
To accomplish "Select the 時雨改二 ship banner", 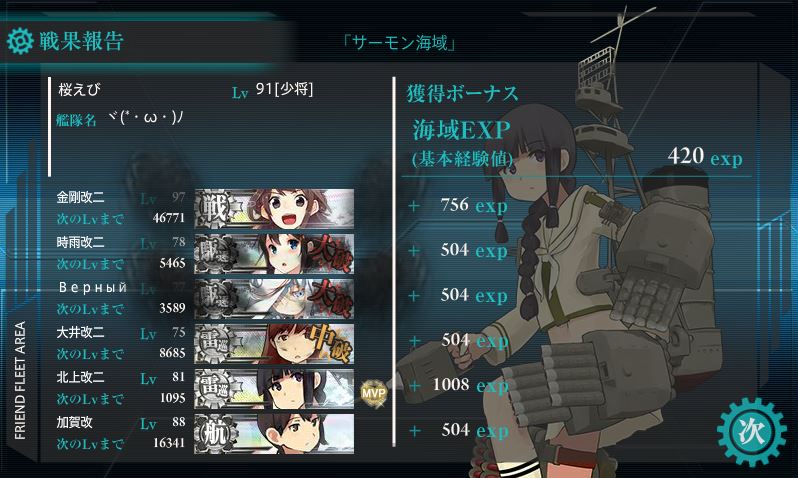I will pyautogui.click(x=274, y=254).
